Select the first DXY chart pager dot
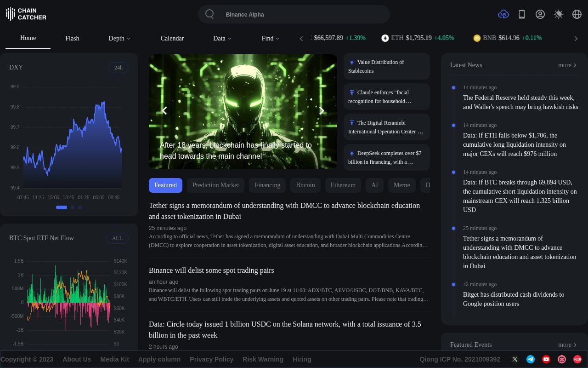 tap(62, 207)
